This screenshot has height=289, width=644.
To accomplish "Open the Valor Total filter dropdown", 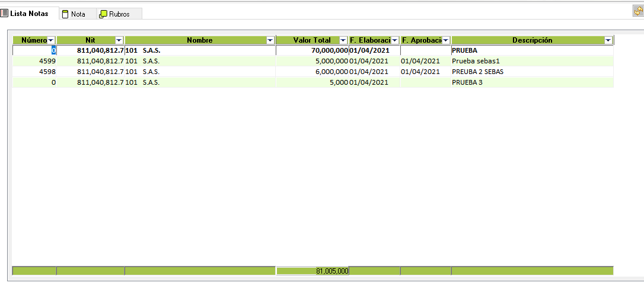I will 343,40.
